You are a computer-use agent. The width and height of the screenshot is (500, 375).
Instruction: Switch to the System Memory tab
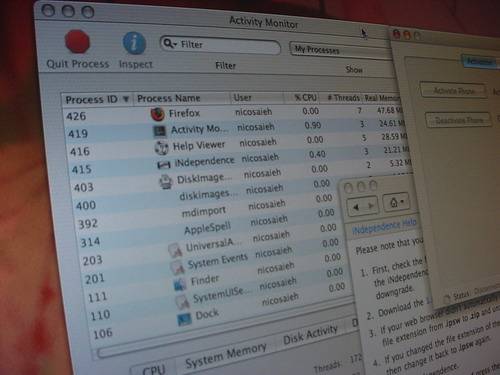click(x=226, y=355)
